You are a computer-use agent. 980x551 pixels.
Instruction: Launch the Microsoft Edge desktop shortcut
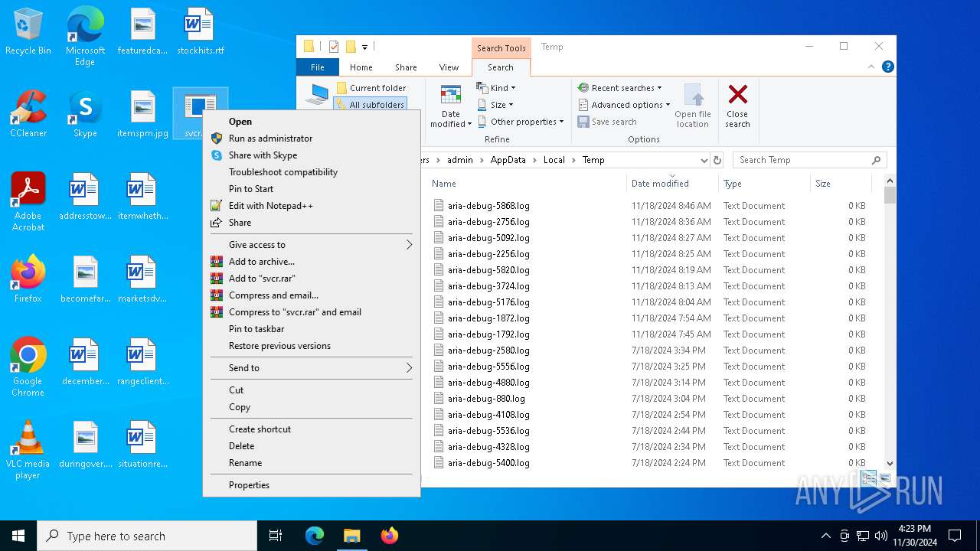85,36
